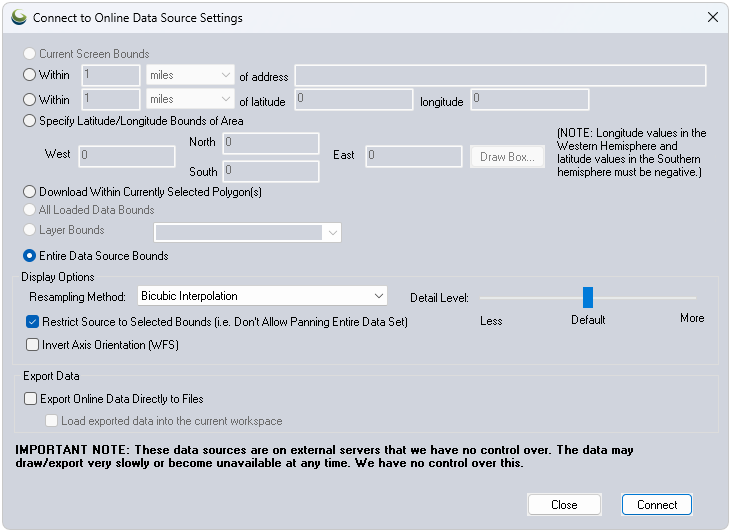Click the address text input field

tap(500, 76)
